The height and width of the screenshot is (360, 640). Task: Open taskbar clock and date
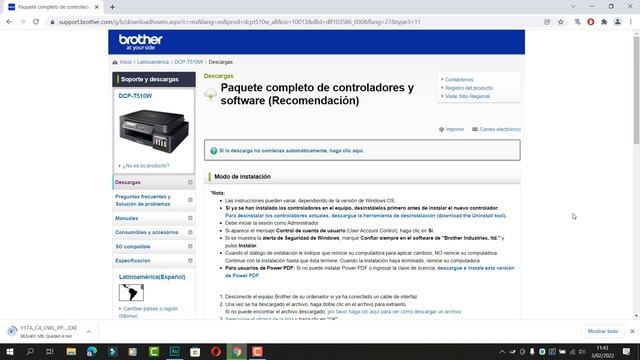602,351
